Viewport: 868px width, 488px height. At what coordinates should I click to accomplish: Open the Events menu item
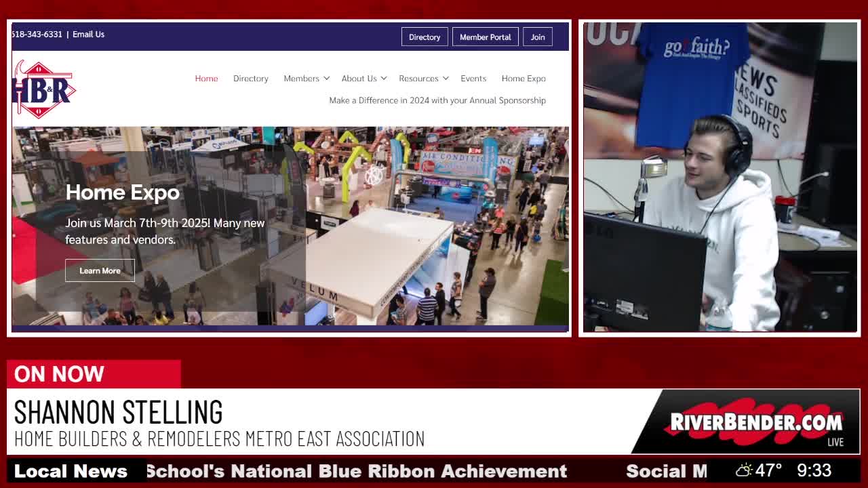473,79
